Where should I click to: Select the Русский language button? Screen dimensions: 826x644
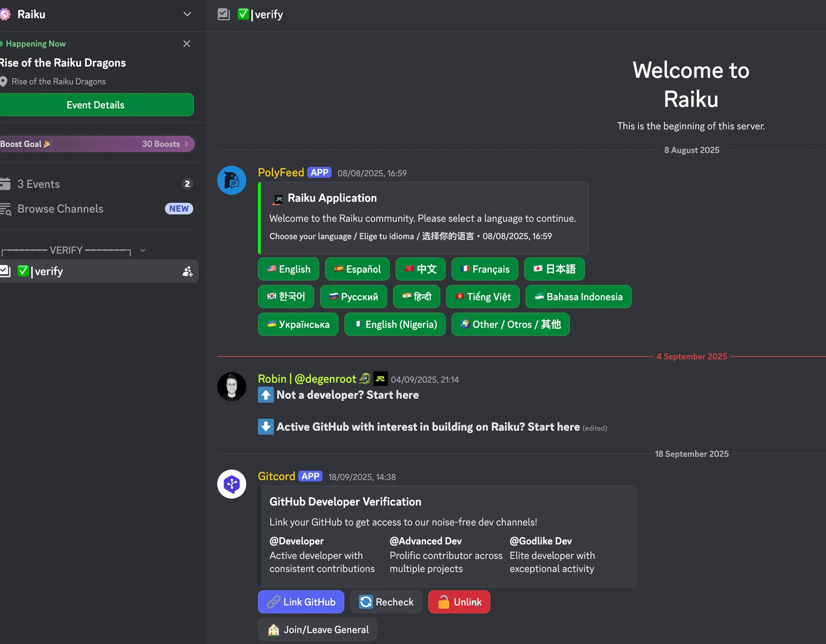click(x=353, y=296)
